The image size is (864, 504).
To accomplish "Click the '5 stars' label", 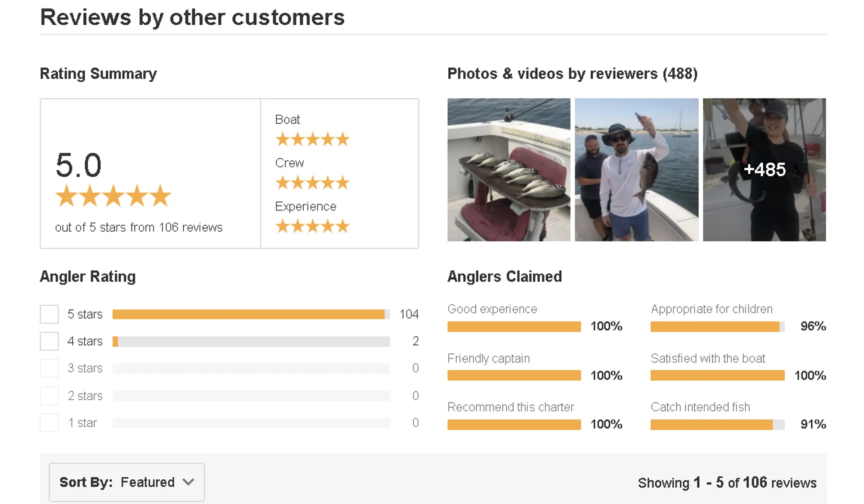I will coord(85,314).
